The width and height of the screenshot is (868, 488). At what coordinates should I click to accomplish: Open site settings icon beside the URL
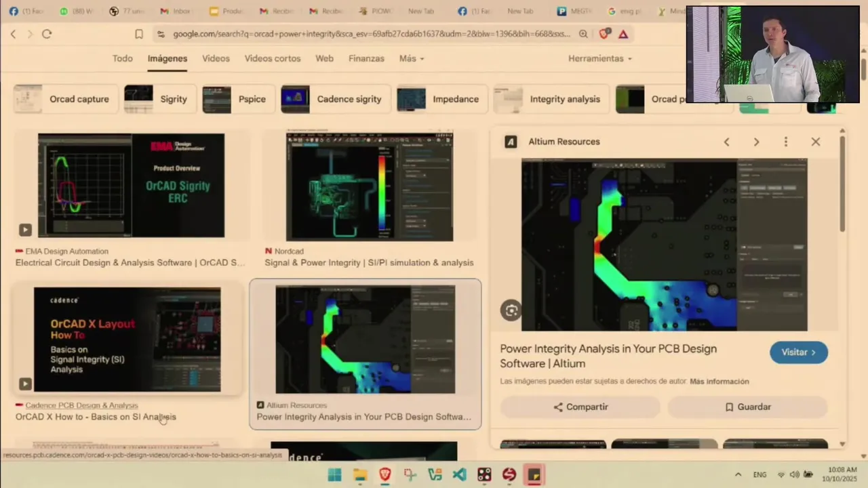(161, 34)
